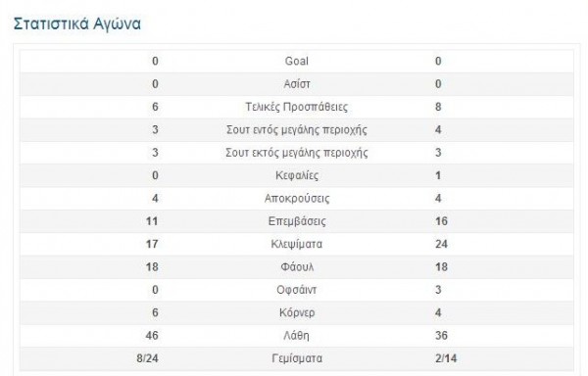Click the Κλεψίματα statistic label

(297, 244)
